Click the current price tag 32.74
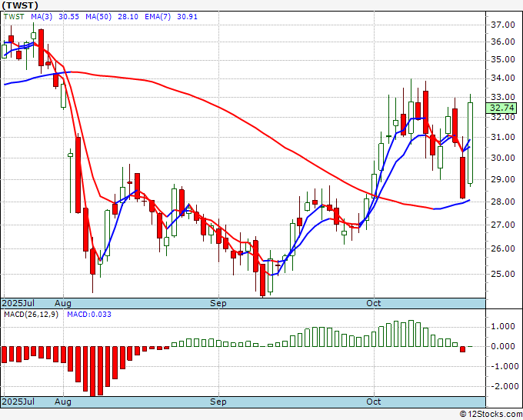The height and width of the screenshot is (420, 523). tap(502, 108)
